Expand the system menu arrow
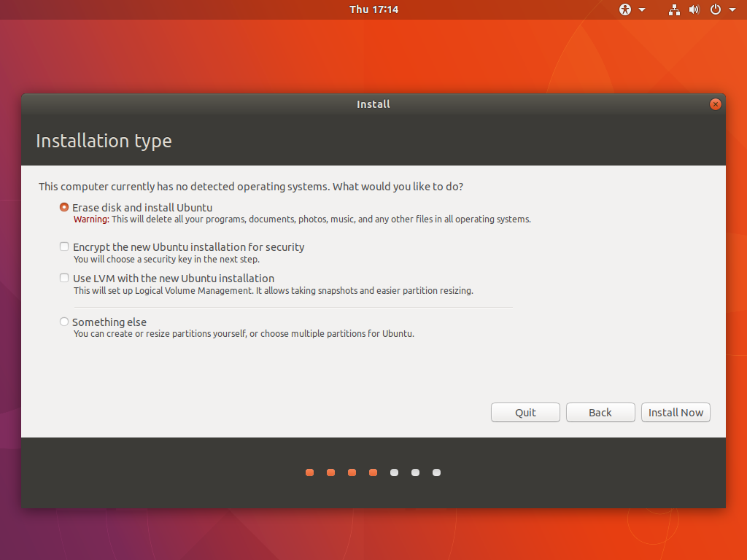The height and width of the screenshot is (560, 747). [x=732, y=9]
